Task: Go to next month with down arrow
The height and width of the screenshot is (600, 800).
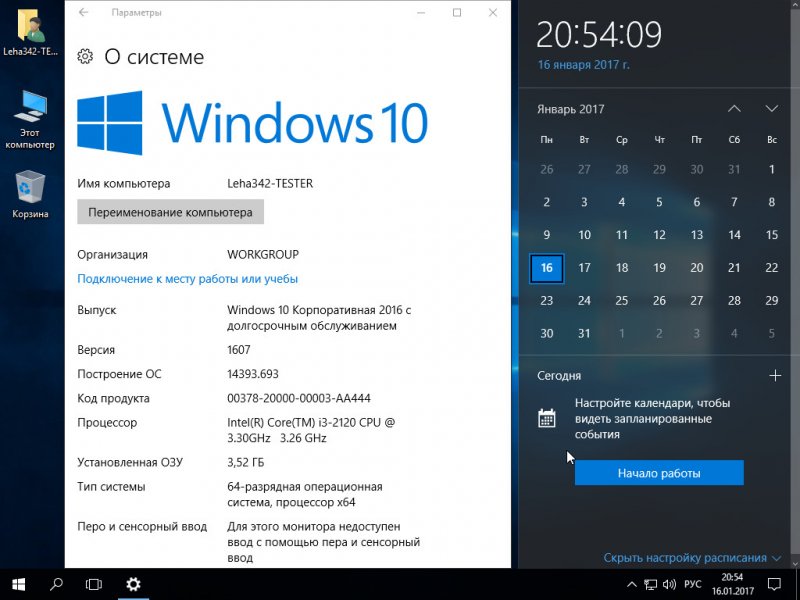Action: [x=771, y=108]
